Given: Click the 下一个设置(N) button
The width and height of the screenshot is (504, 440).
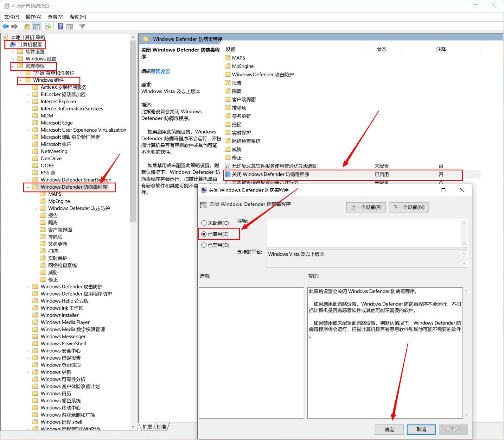Looking at the screenshot, I should [x=409, y=207].
